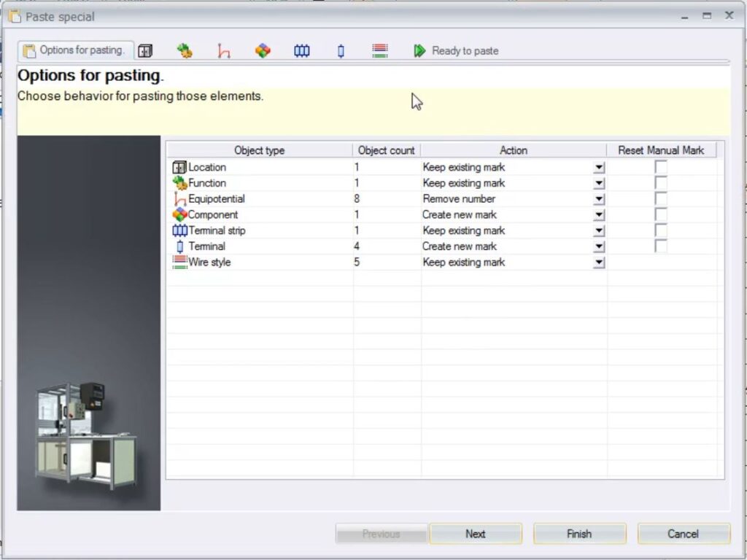Maximize the Paste special window
The height and width of the screenshot is (560, 747).
pos(707,16)
